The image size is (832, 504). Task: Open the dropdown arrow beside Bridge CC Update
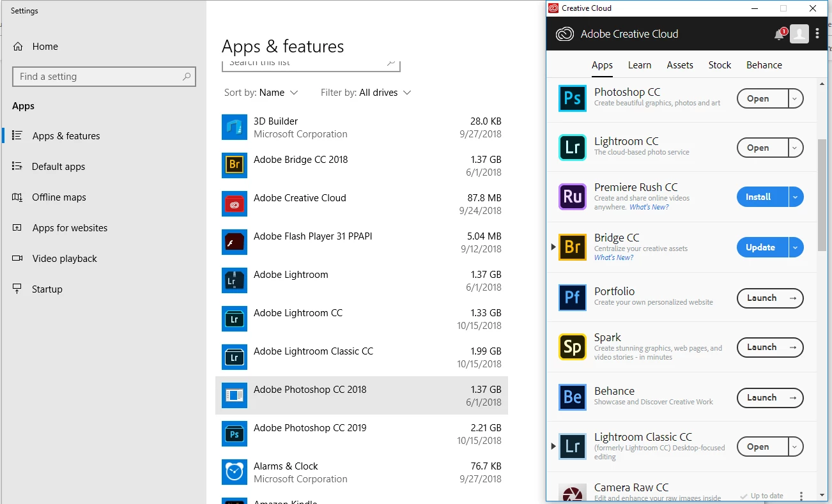[x=796, y=247]
